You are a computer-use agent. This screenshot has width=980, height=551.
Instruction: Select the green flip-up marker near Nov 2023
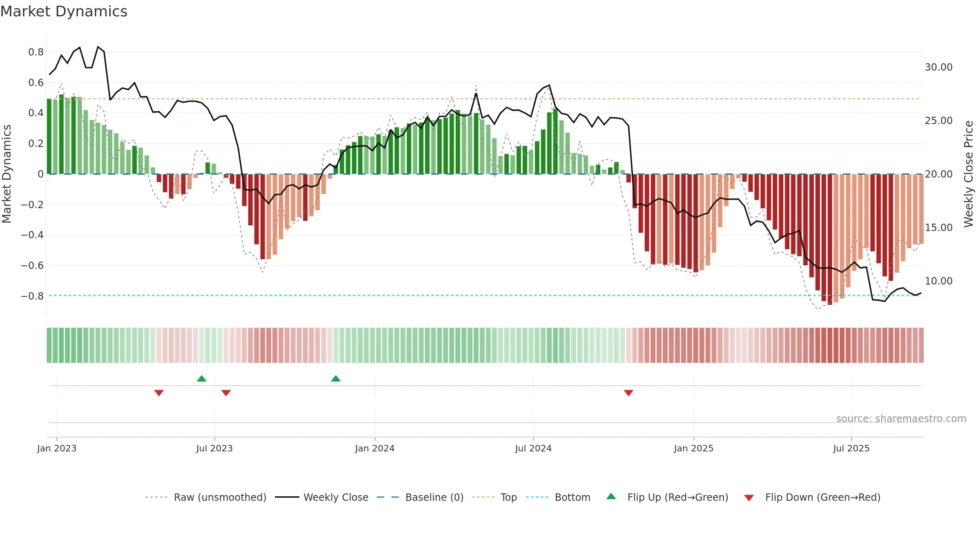pos(336,378)
